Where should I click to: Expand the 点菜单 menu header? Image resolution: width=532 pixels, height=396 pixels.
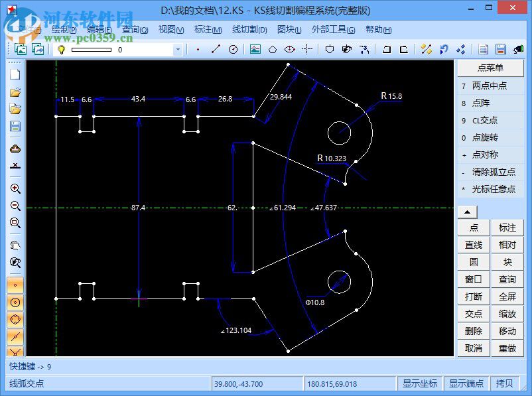pos(490,68)
